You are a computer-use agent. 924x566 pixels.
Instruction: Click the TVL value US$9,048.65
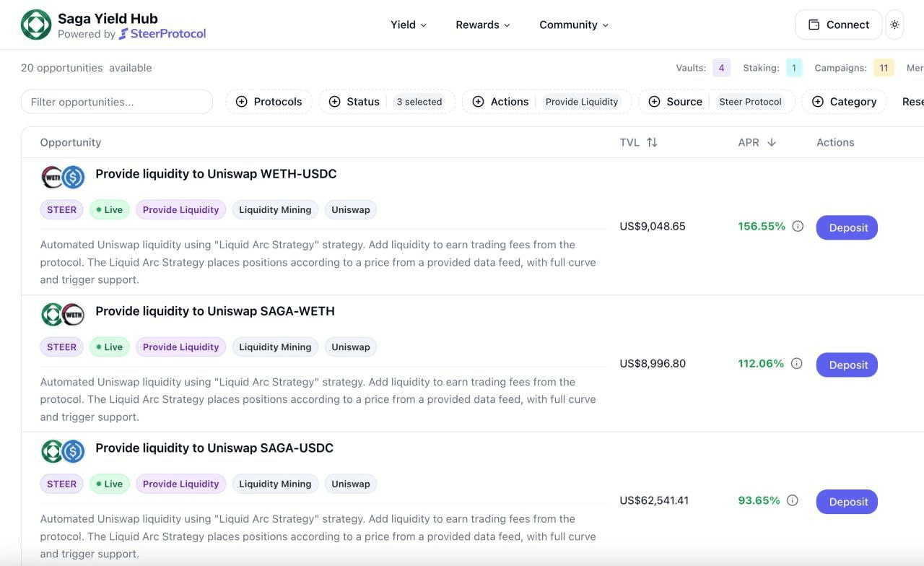[x=653, y=226]
